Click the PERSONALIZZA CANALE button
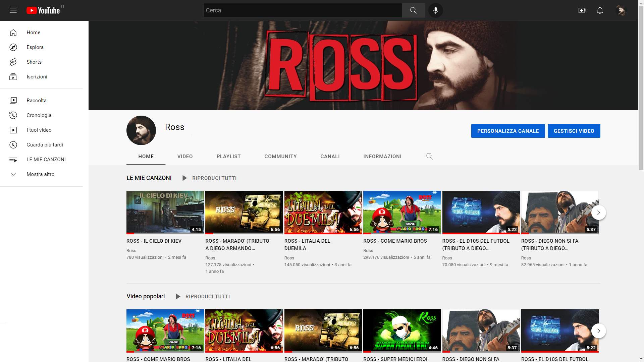The image size is (644, 362). point(508,131)
